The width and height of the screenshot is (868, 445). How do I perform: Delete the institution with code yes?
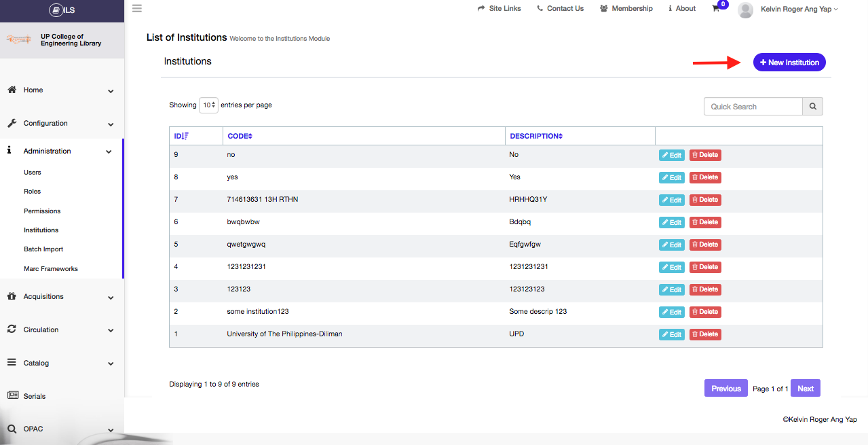705,177
